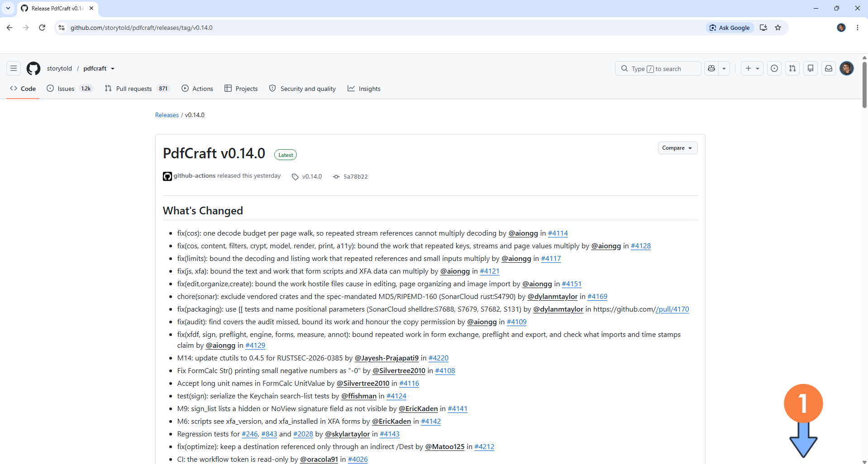
Task: View site information icon in address bar
Action: coord(62,28)
